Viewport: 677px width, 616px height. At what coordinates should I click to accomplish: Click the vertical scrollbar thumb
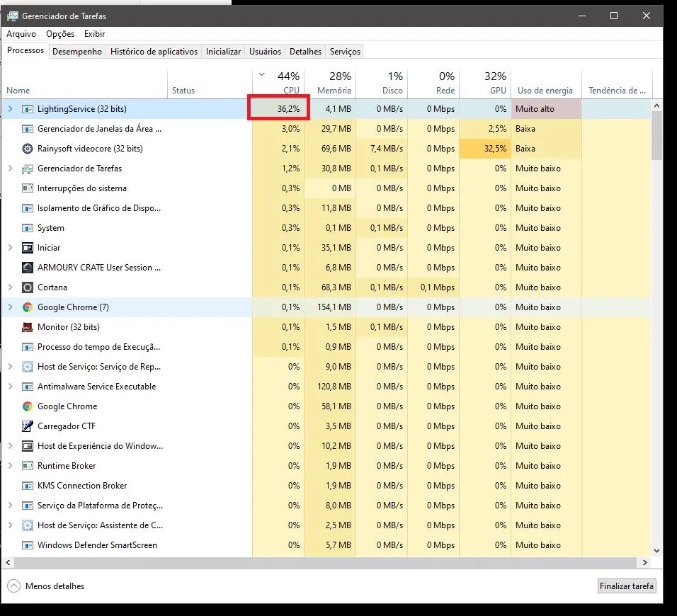[656, 135]
